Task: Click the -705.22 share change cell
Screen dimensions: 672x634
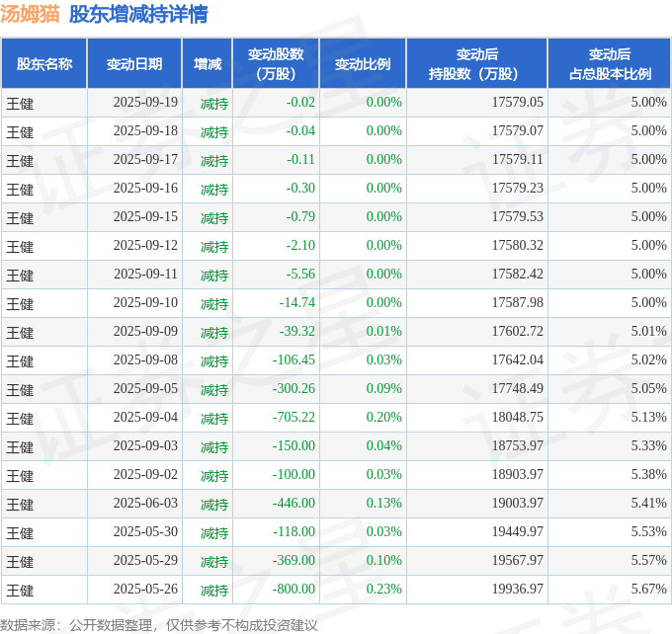Action: click(x=294, y=418)
